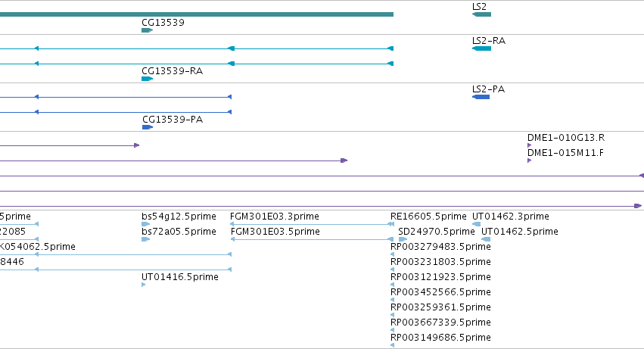Click the FGM301E03.3prime label
The image size is (644, 349).
(275, 217)
